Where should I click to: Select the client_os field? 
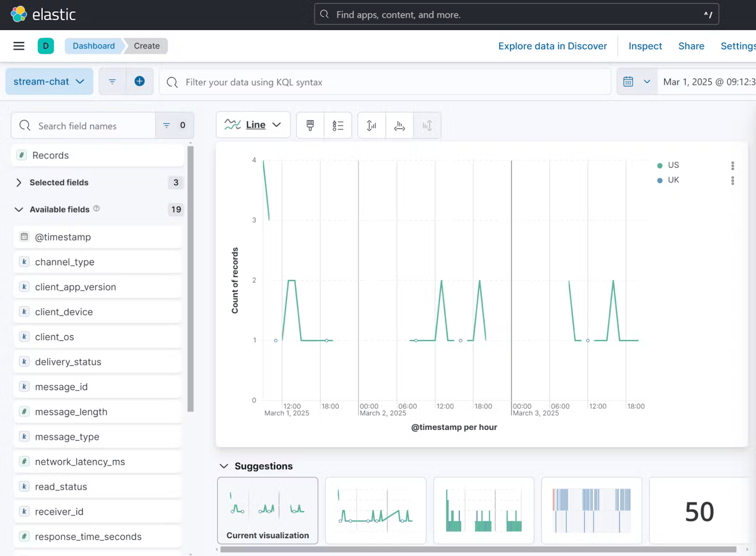98,337
